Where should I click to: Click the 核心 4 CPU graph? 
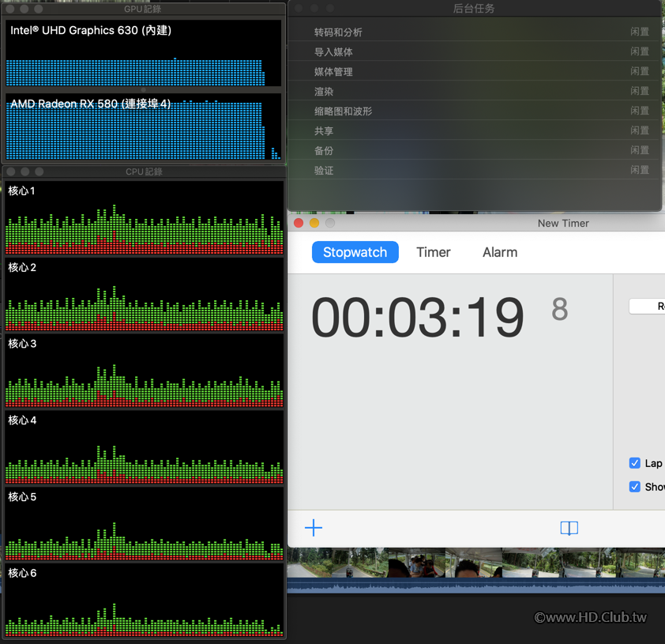pos(145,447)
